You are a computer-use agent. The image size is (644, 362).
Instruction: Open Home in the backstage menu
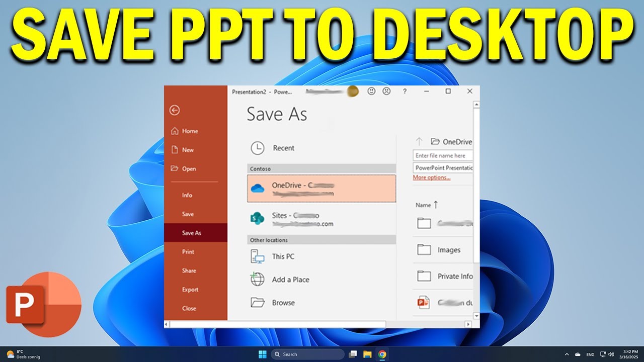[x=185, y=131]
